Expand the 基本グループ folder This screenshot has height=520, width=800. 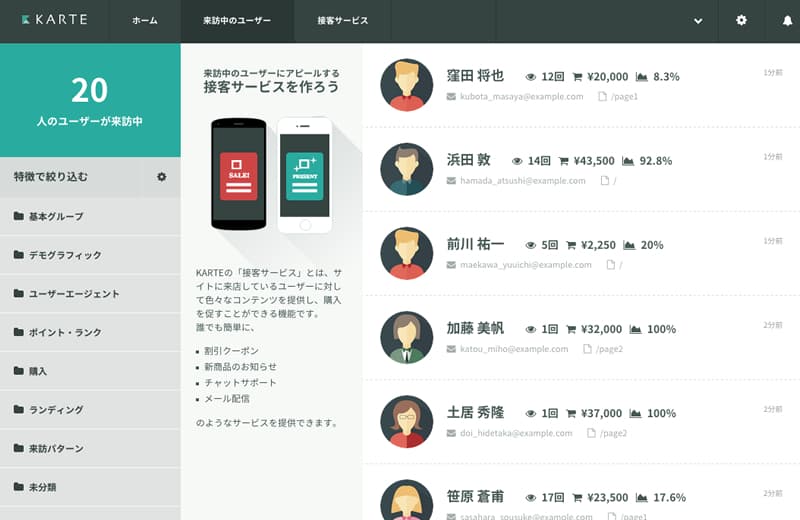(90, 216)
